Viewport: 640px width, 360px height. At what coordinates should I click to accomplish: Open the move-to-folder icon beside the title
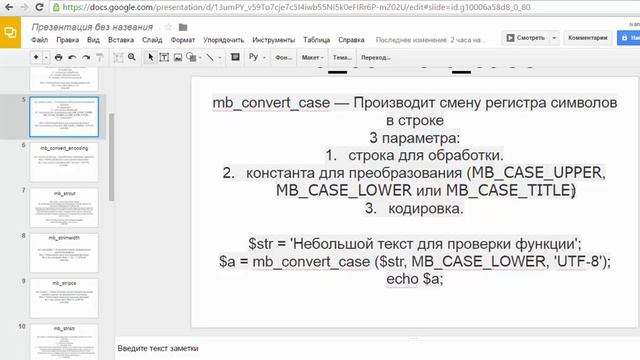pyautogui.click(x=183, y=27)
